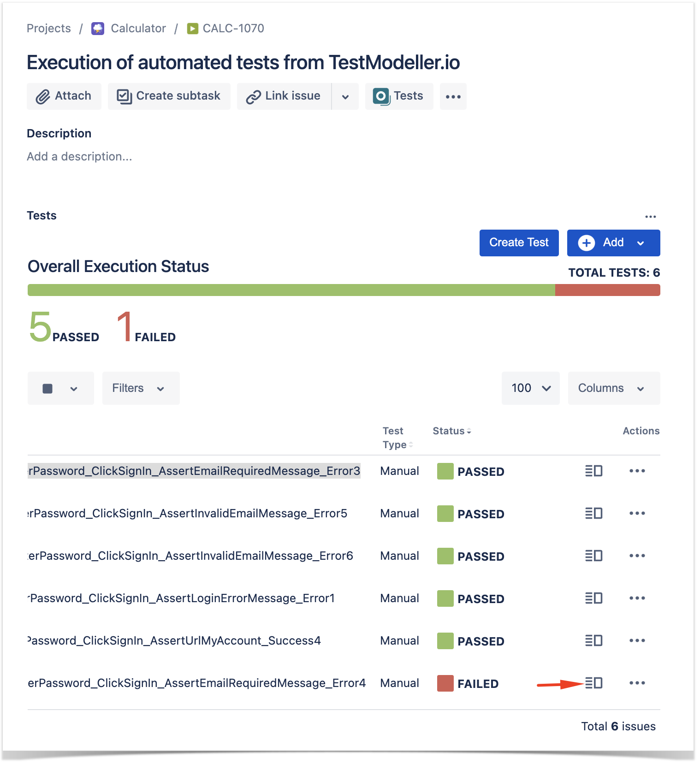Open the issue more-actions ellipsis beside Tests

point(453,96)
